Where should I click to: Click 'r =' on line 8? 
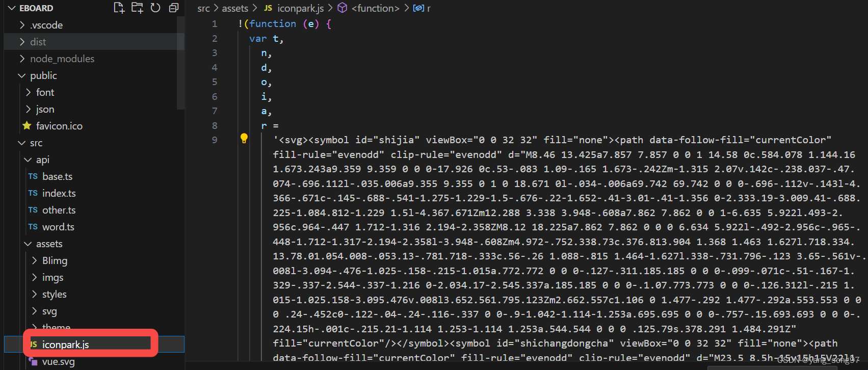pyautogui.click(x=270, y=126)
